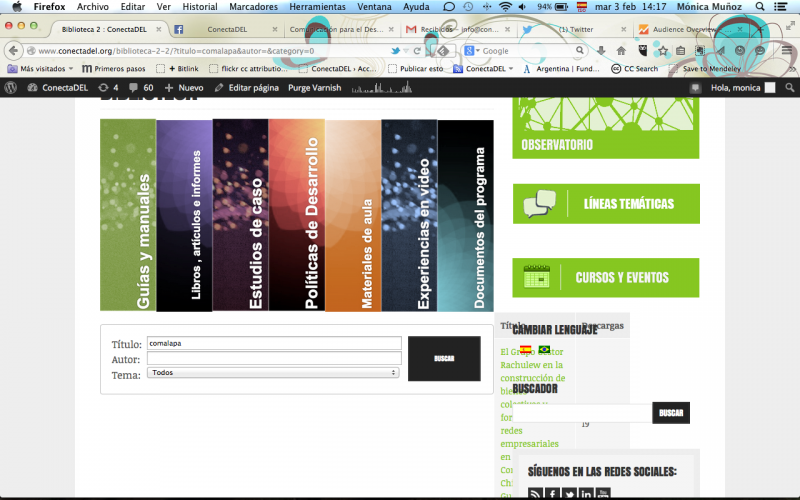The height and width of the screenshot is (500, 800).
Task: Open the OBSERVATORIO banner
Action: pos(606,128)
